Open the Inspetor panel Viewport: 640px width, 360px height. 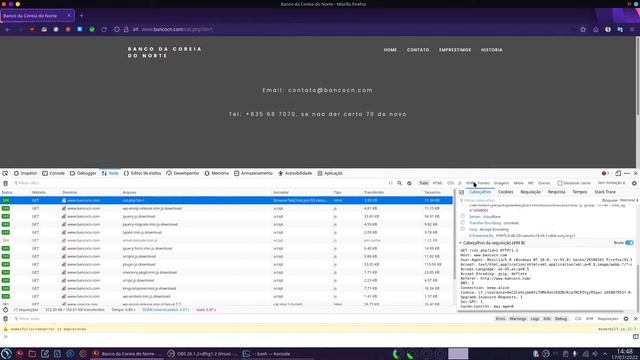coord(25,173)
